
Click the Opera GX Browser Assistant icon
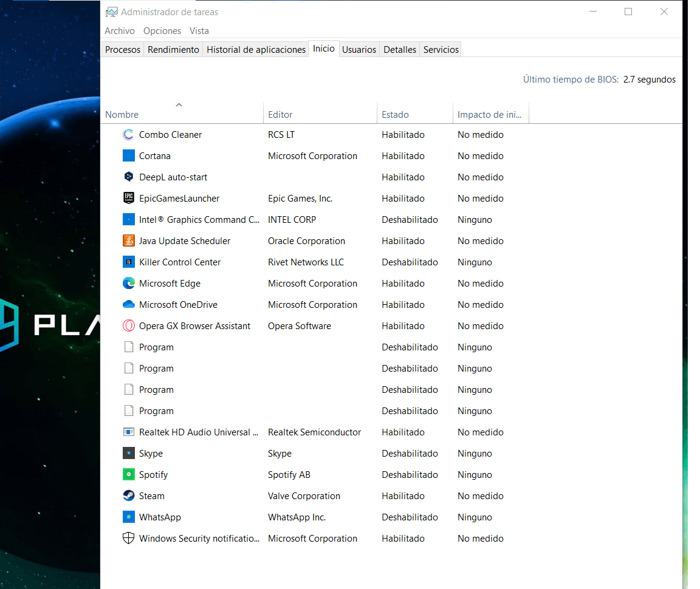129,325
